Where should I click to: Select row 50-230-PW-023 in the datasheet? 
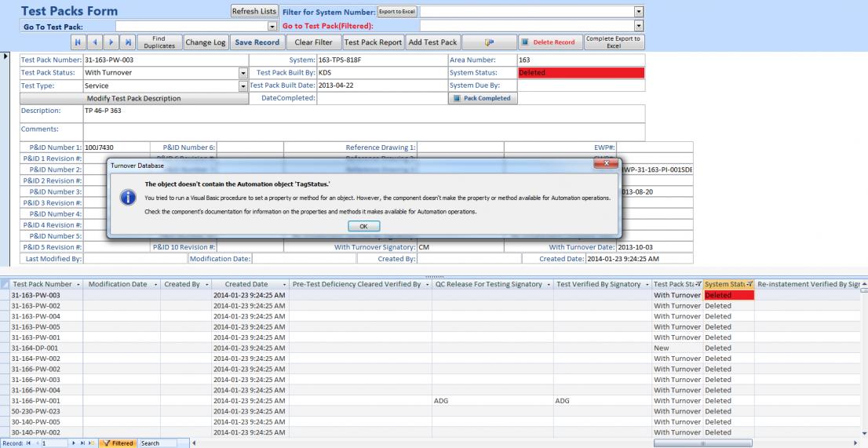pos(5,411)
